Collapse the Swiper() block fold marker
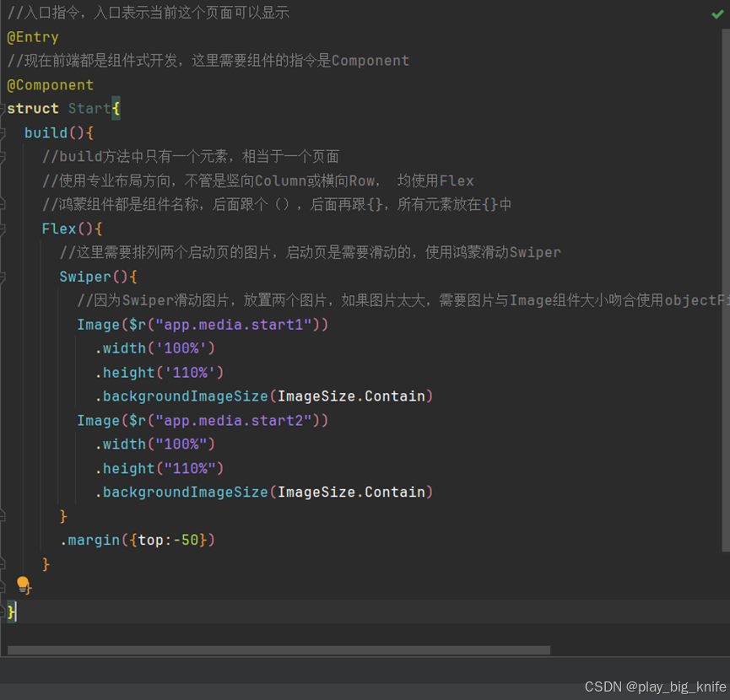 click(x=3, y=277)
